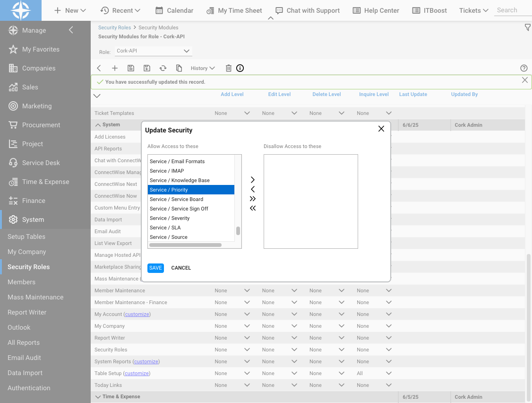Click the refresh icon in the toolbar
532x403 pixels.
click(163, 68)
